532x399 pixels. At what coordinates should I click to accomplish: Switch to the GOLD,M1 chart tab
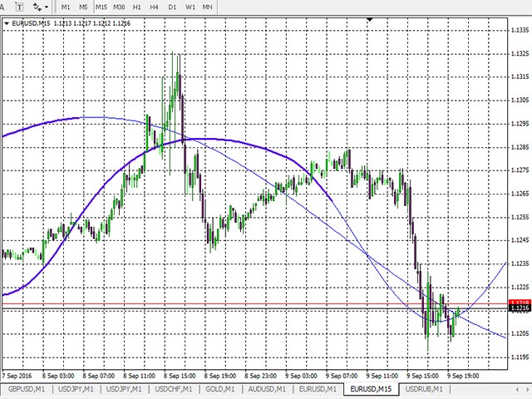pyautogui.click(x=219, y=389)
